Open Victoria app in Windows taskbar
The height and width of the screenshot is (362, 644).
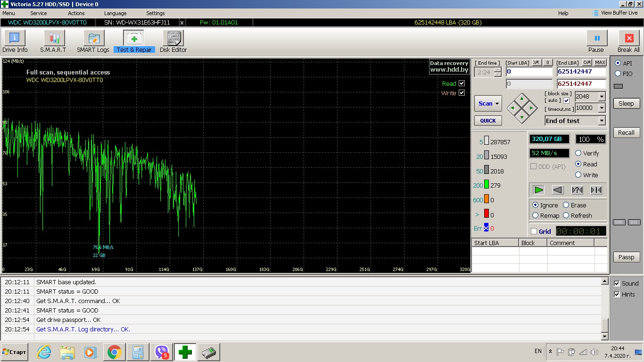[185, 352]
